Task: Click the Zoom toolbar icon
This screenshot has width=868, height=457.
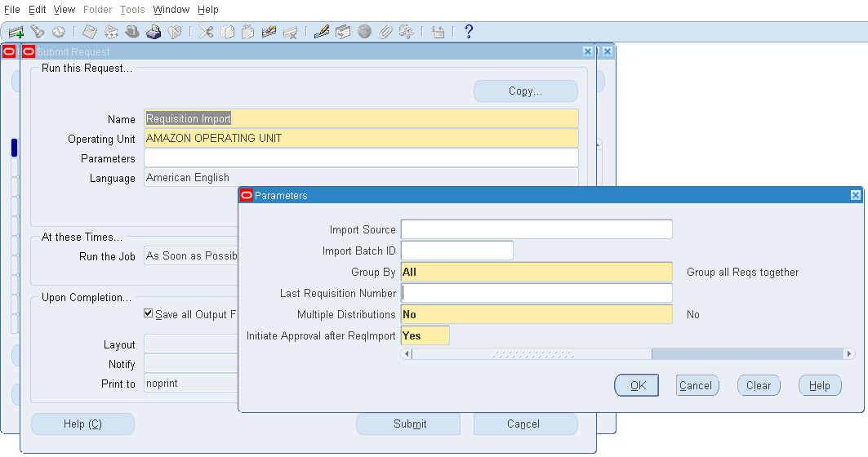Action: click(x=343, y=32)
